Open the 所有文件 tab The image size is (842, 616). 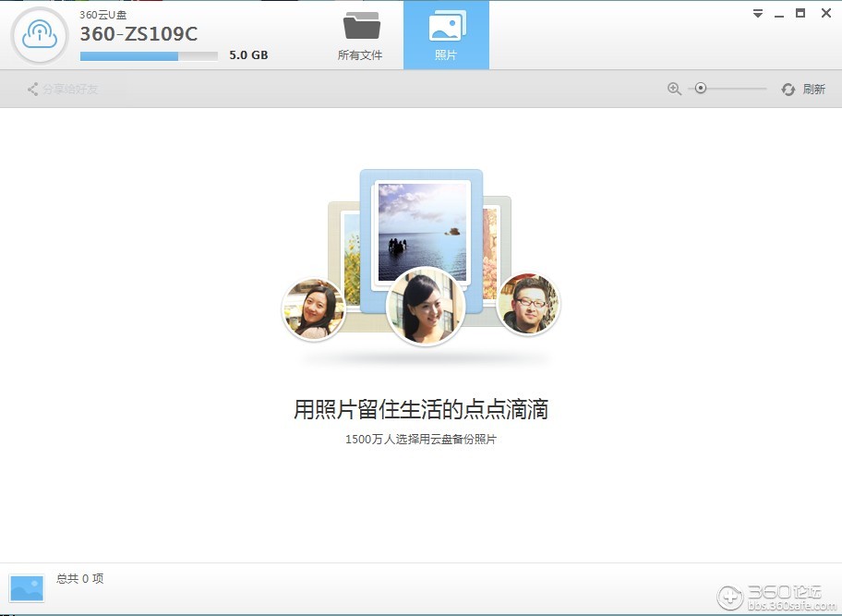(x=360, y=35)
